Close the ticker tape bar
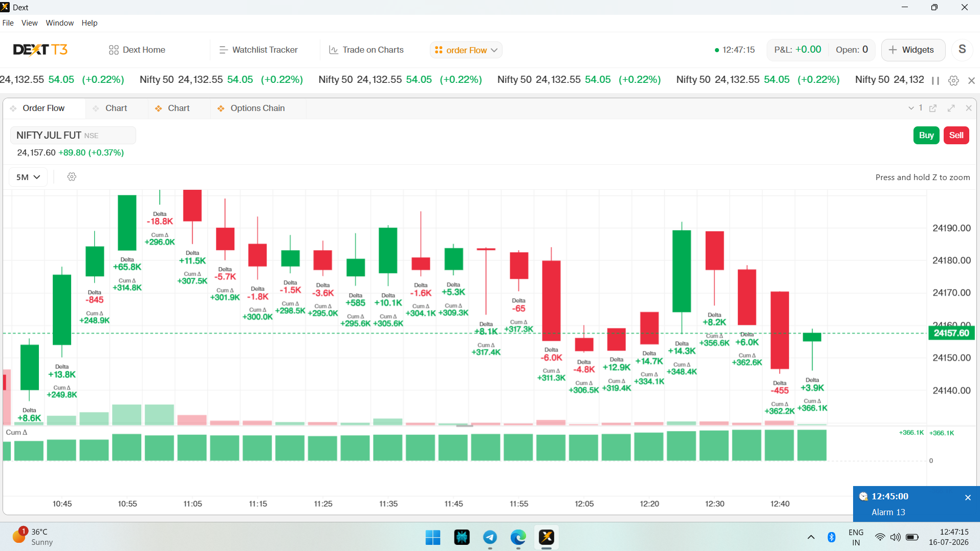The width and height of the screenshot is (980, 551). click(971, 80)
